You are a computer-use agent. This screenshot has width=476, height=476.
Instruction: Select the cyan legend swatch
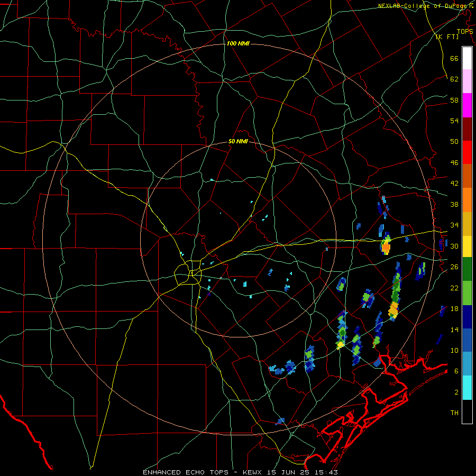coord(467,388)
